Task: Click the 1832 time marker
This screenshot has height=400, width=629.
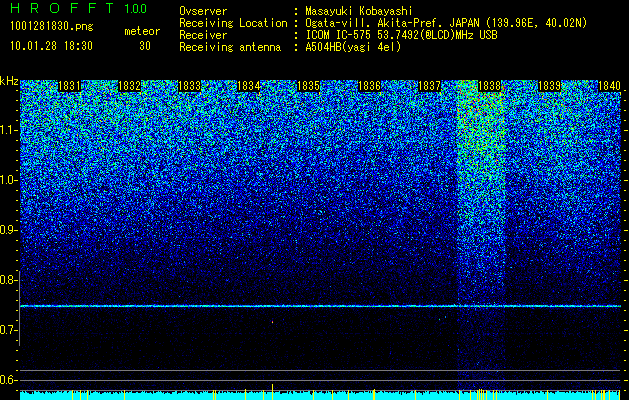Action: [130, 86]
